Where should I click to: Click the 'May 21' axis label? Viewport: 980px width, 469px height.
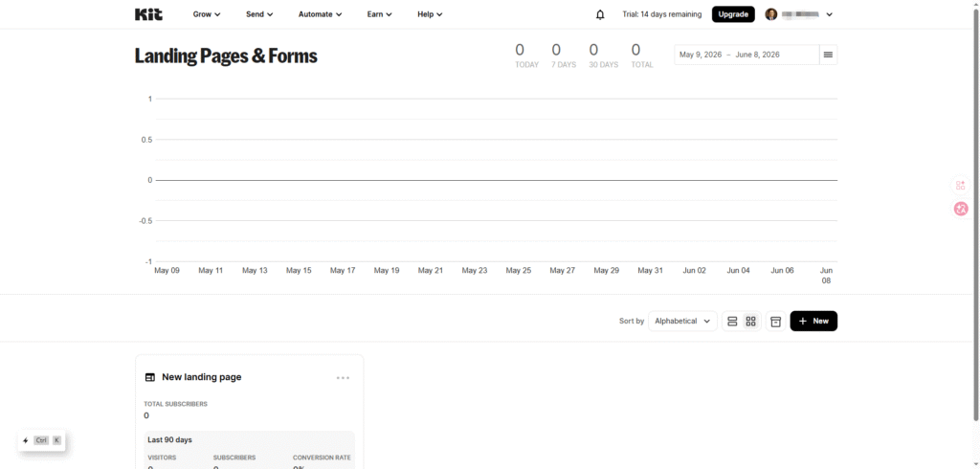[x=431, y=270]
